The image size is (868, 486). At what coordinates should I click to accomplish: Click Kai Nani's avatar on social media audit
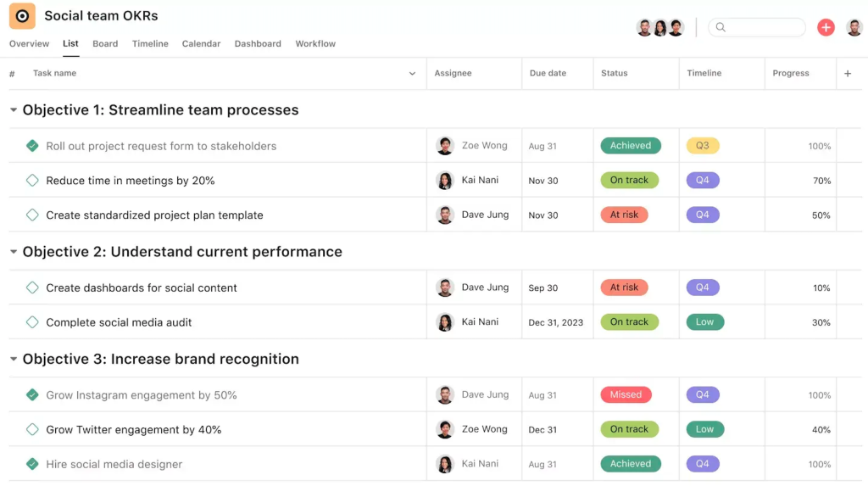click(x=444, y=322)
